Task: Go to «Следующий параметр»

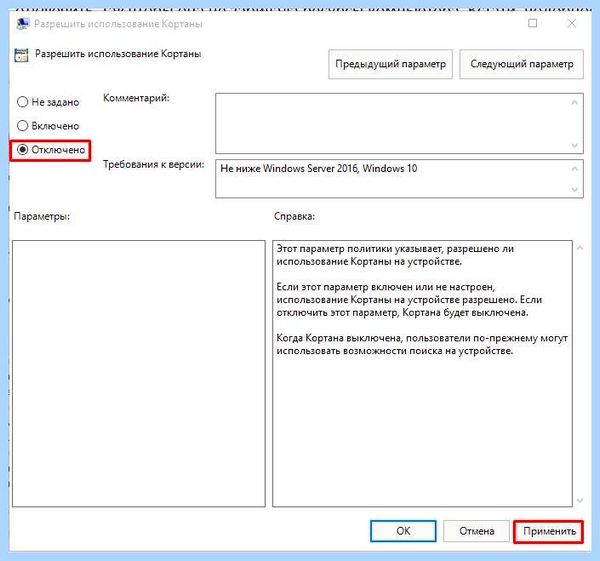Action: pyautogui.click(x=521, y=64)
